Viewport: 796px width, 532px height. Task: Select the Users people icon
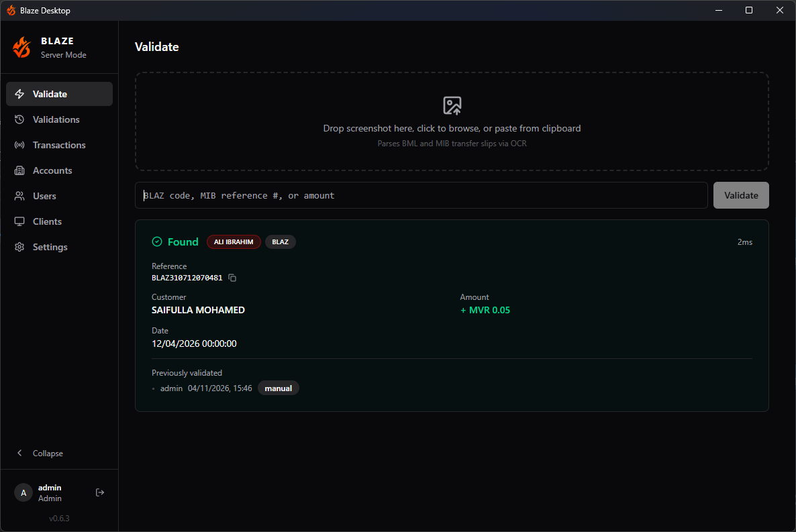[19, 195]
